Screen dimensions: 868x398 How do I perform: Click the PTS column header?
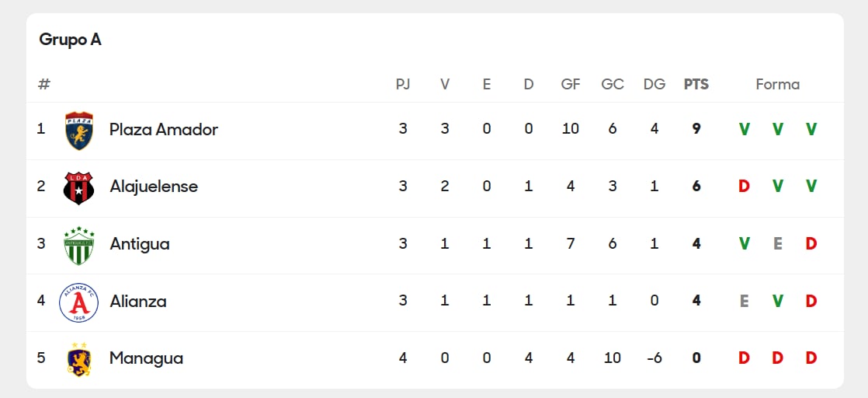[696, 84]
